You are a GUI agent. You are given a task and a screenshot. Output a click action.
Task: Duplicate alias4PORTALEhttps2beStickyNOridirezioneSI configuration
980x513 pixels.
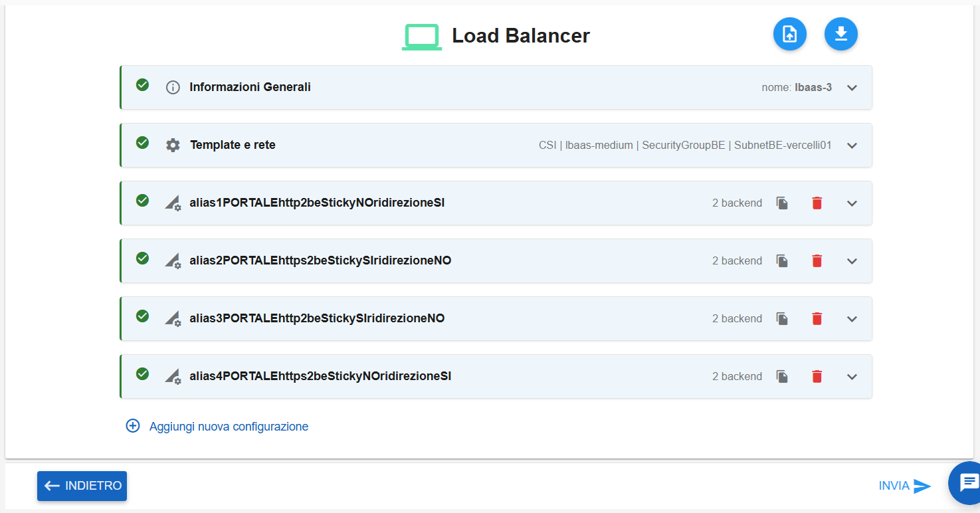[783, 377]
